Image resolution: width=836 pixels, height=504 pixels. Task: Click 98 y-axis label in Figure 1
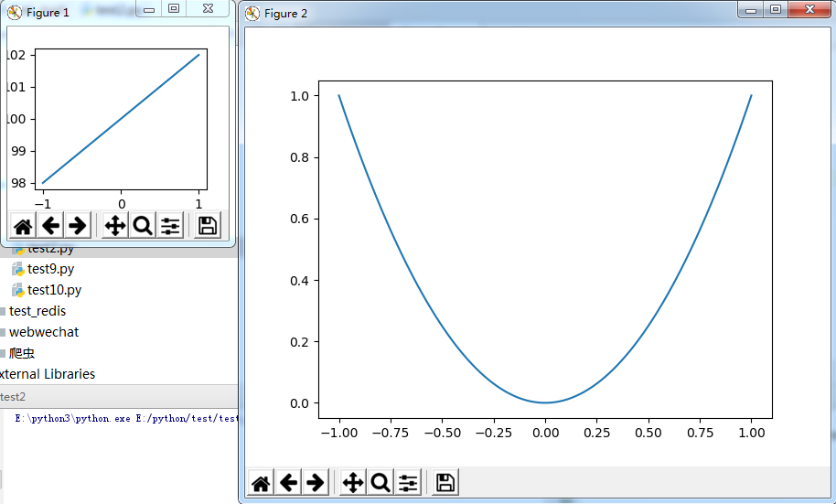[x=18, y=183]
